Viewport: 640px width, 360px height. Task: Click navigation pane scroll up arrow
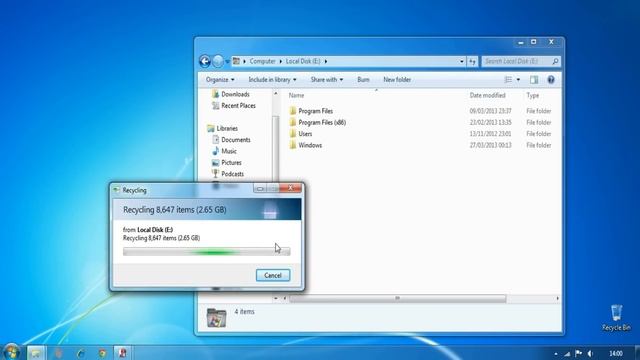tap(276, 94)
